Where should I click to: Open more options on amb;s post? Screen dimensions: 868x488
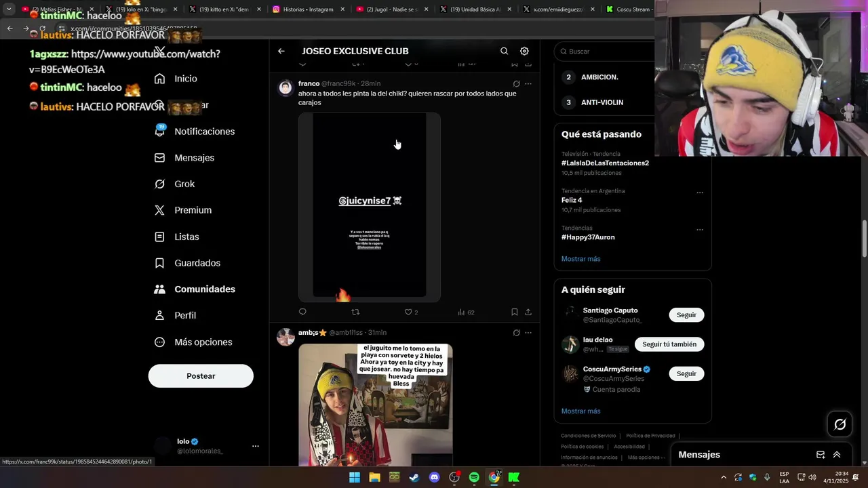(528, 333)
